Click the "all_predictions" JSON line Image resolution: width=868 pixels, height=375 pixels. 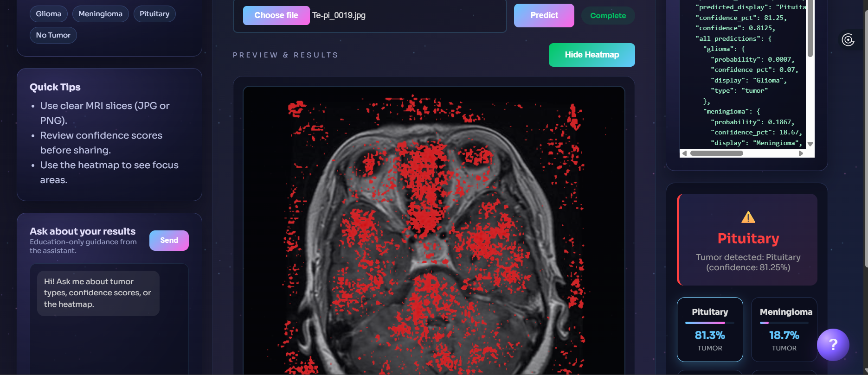(x=733, y=38)
